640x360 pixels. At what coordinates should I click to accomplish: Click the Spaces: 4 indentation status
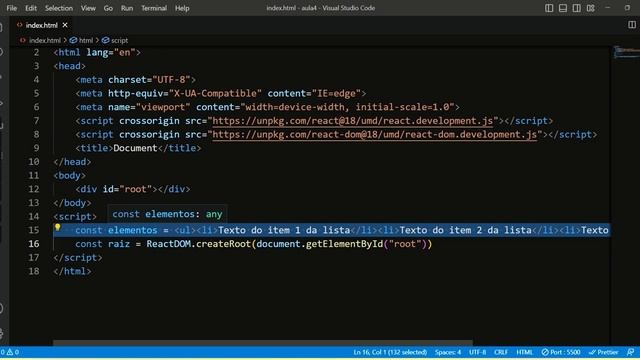pos(448,352)
